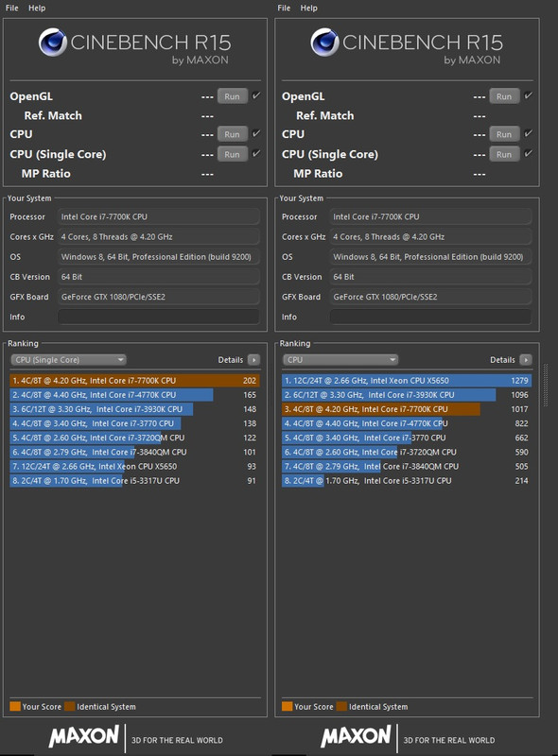The image size is (558, 756).
Task: Open CPU ranking dropdown in right window
Action: pyautogui.click(x=340, y=360)
